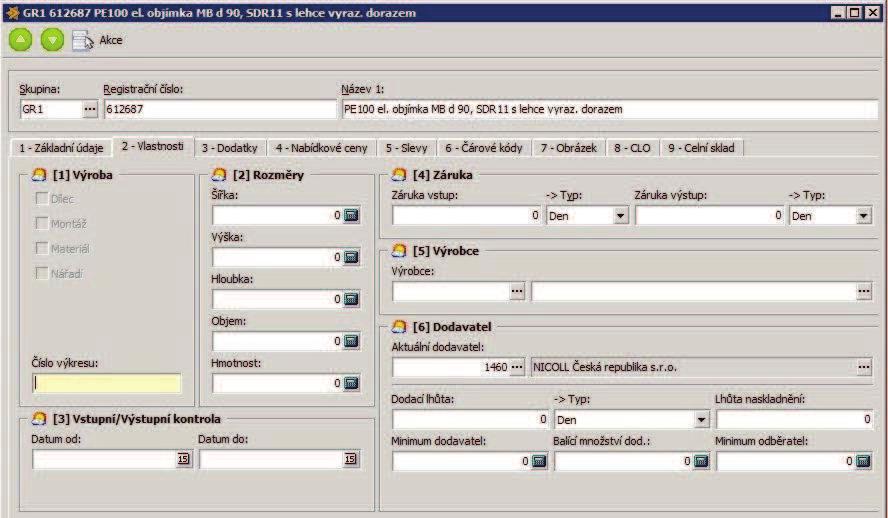This screenshot has height=518, width=888.
Task: Click the [2] Rozměry section icon
Action: (x=219, y=175)
